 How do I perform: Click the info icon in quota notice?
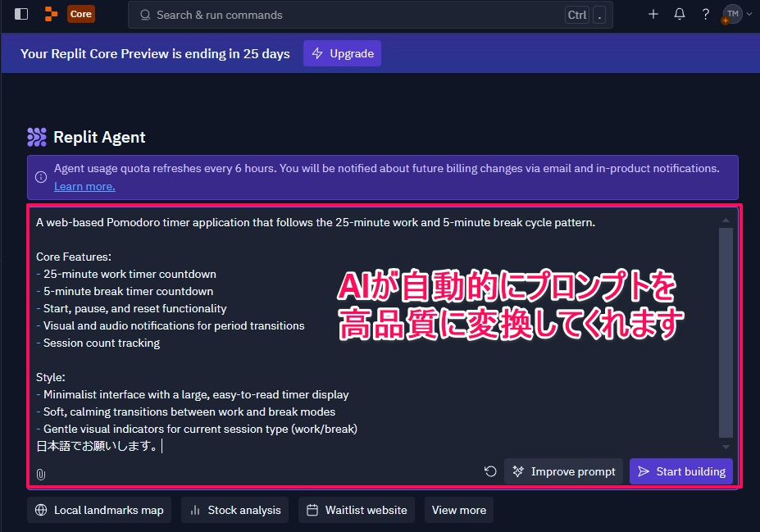coord(41,177)
